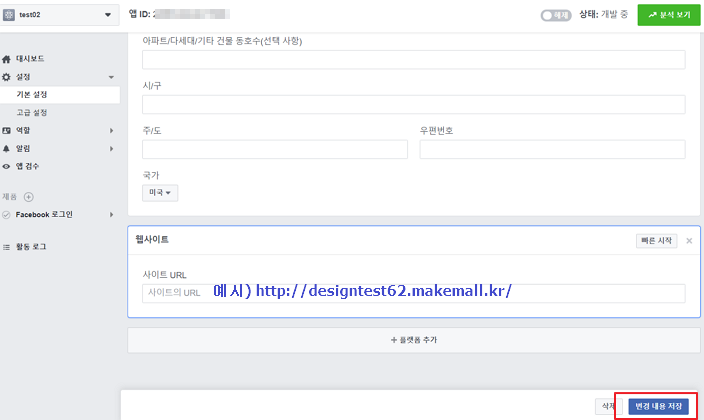The width and height of the screenshot is (704, 420).
Task: Click the settings gear icon
Action: pyautogui.click(x=6, y=77)
